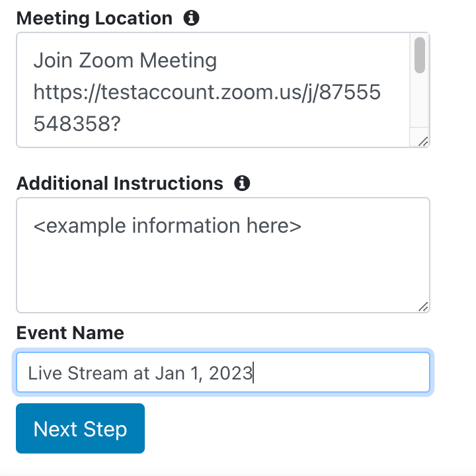The image size is (476, 476).
Task: Grab the Additional Instructions textarea resize handle
Action: [x=423, y=307]
